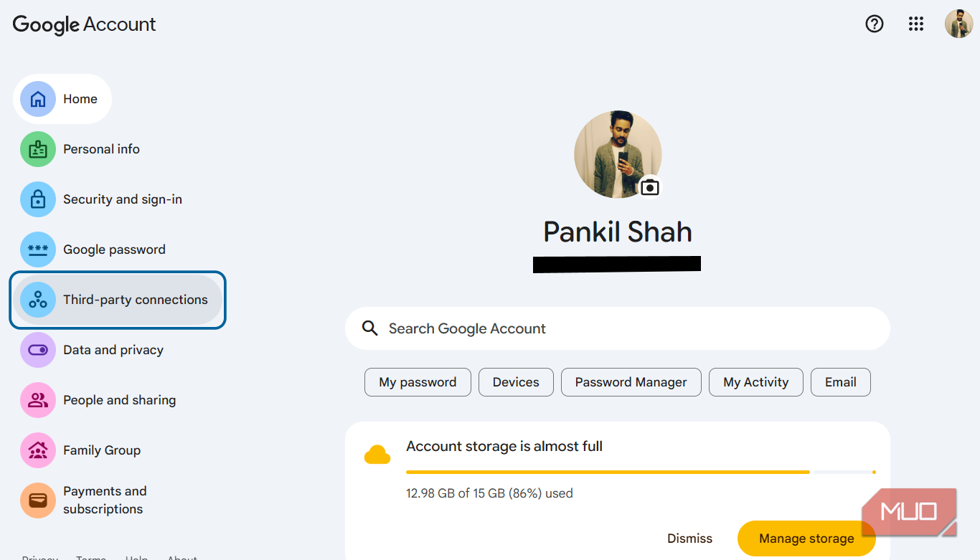Click the Manage storage button
This screenshot has height=560, width=980.
point(806,538)
